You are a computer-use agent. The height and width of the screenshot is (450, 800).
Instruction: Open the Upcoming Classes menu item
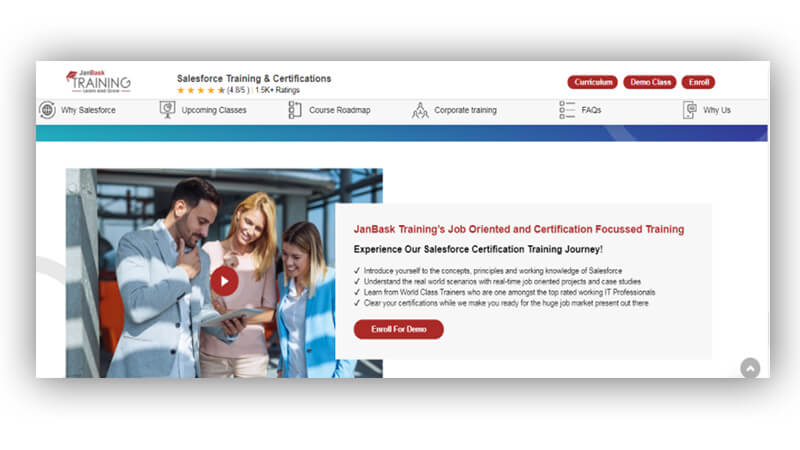coord(214,110)
